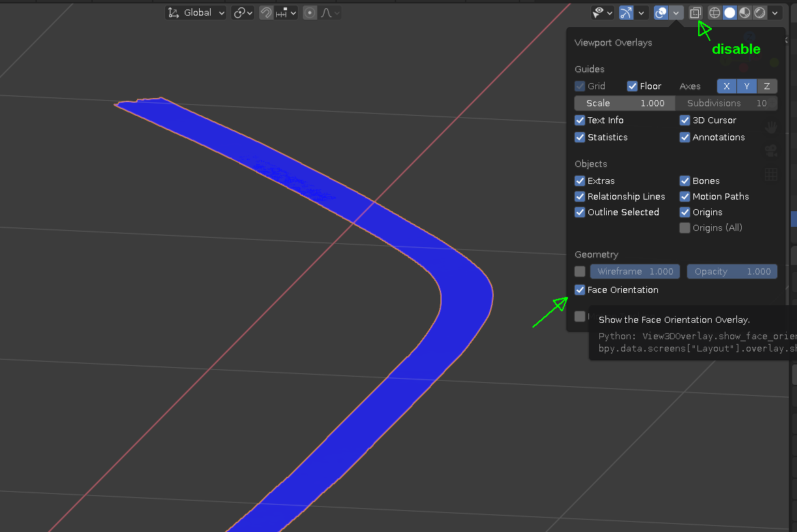Toggle the Show Overlays icon
This screenshot has width=797, height=532.
click(x=661, y=12)
